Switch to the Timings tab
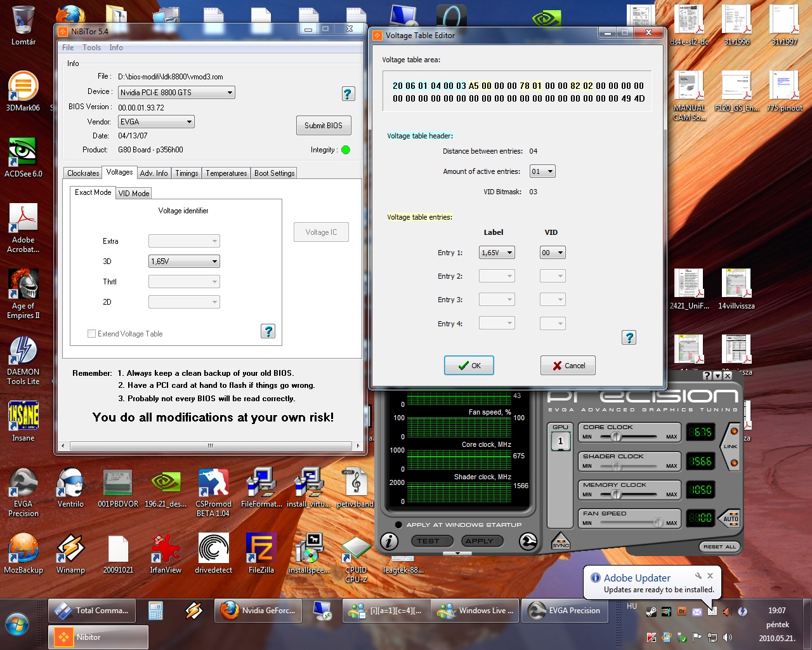The width and height of the screenshot is (812, 650). coord(187,173)
